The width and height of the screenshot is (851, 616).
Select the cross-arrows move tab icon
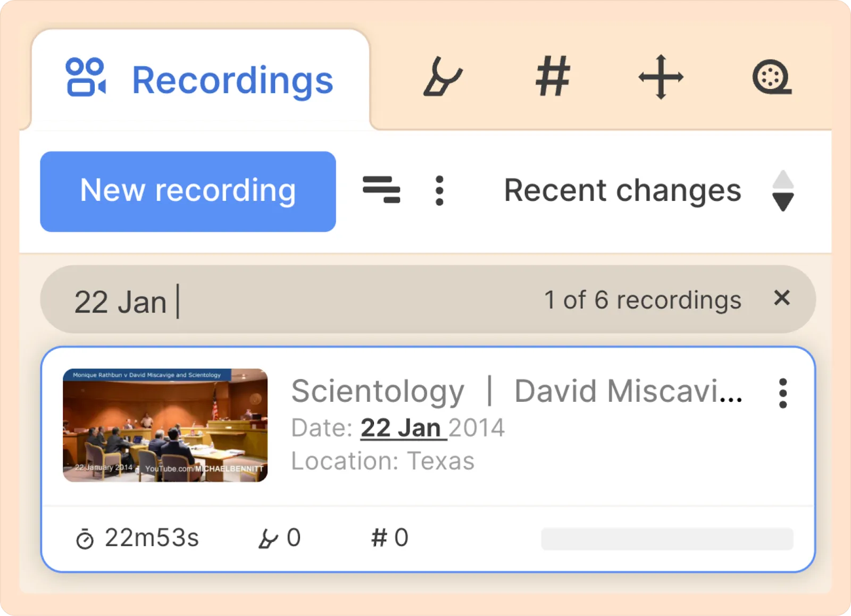(661, 77)
